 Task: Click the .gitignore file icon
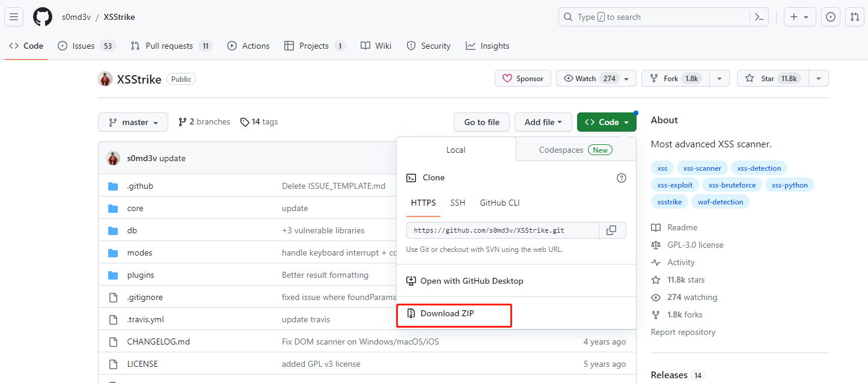coord(113,298)
